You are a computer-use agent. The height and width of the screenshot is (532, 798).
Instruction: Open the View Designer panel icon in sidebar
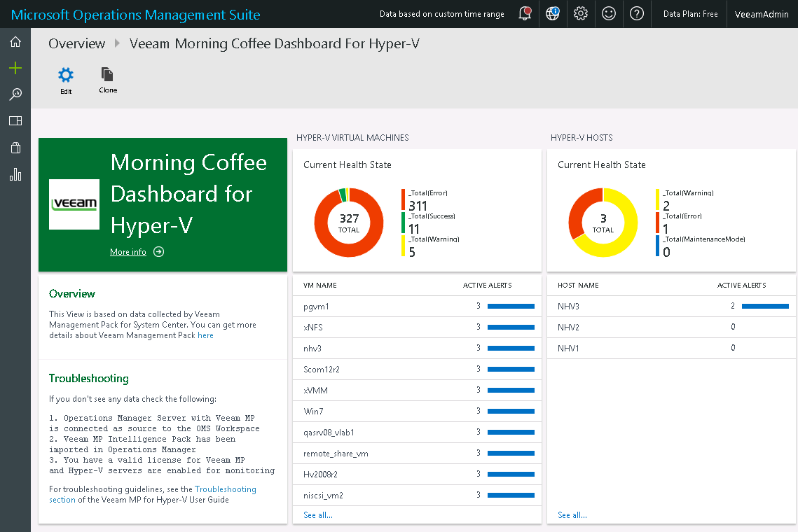[15, 121]
